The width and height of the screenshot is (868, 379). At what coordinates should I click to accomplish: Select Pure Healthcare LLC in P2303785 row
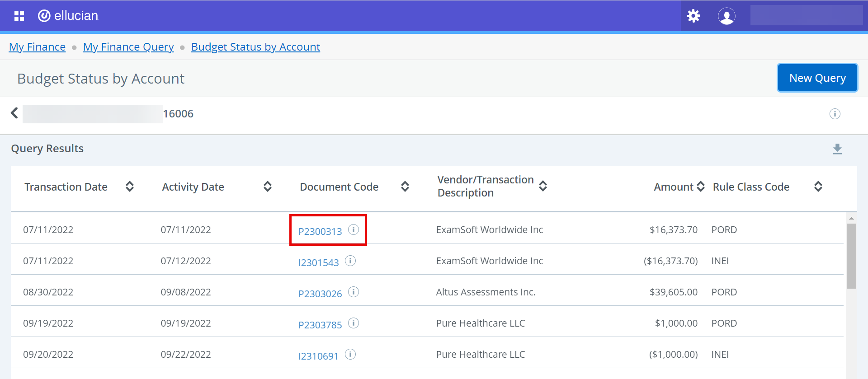[x=481, y=323]
